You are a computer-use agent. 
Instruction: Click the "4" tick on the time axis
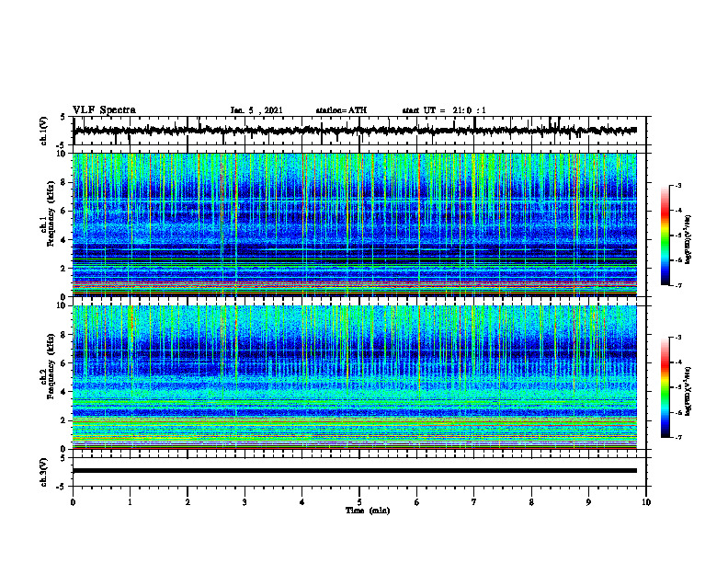(x=302, y=502)
